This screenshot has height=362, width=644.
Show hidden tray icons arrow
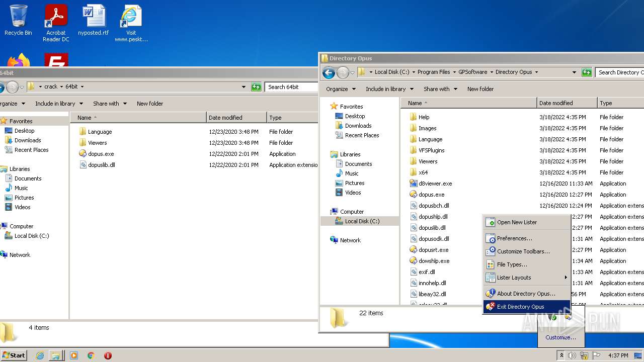click(x=561, y=355)
